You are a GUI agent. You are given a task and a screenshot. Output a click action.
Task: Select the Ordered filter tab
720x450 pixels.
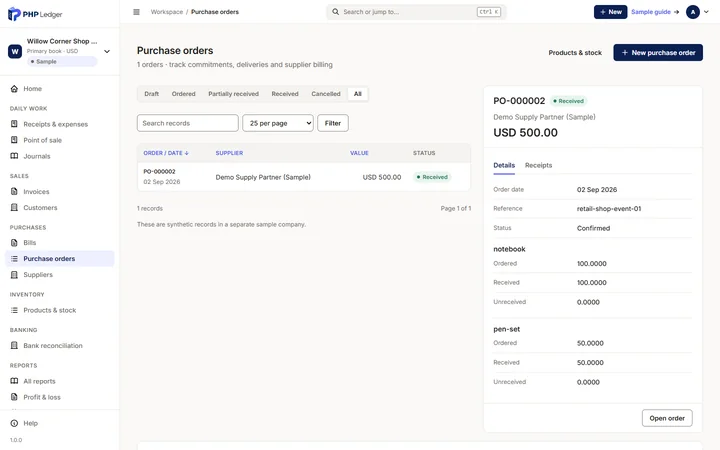click(x=183, y=94)
